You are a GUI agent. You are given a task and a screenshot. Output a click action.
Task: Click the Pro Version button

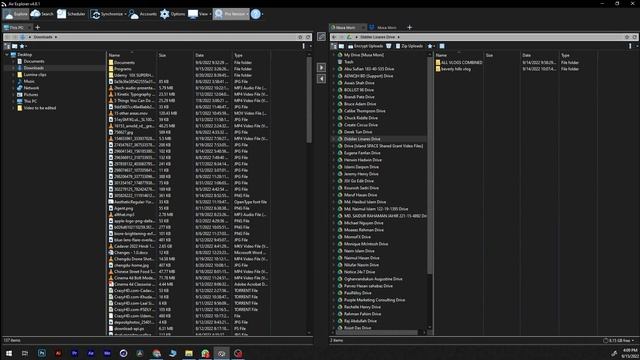[x=231, y=14]
